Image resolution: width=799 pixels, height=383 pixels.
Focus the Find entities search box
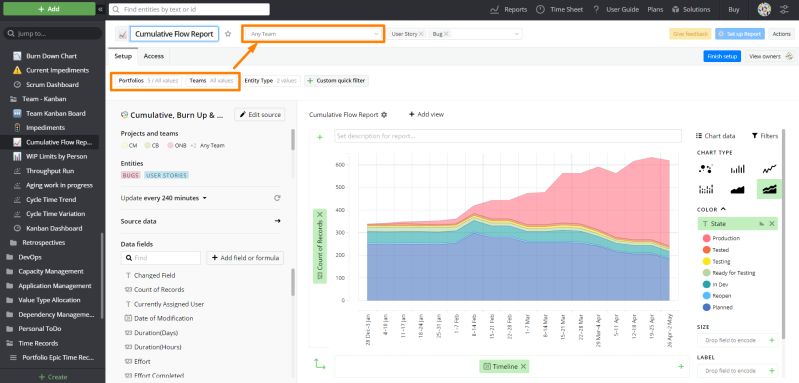[x=189, y=9]
